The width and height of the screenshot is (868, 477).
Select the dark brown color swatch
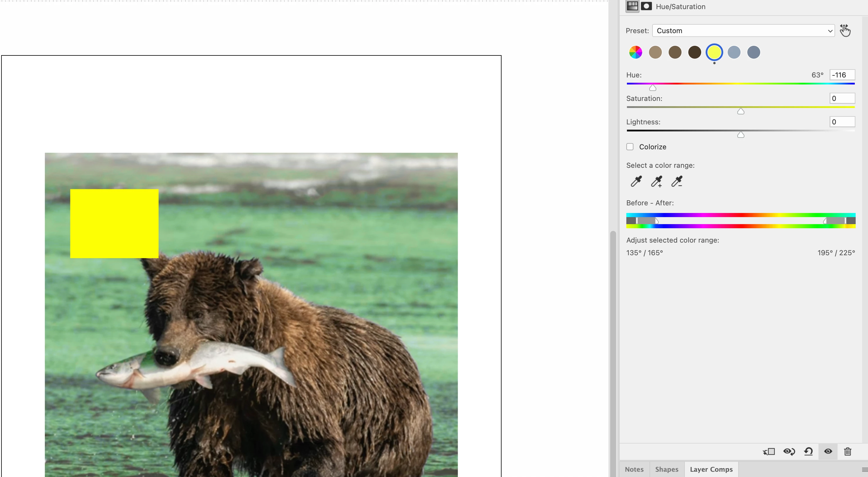(694, 53)
